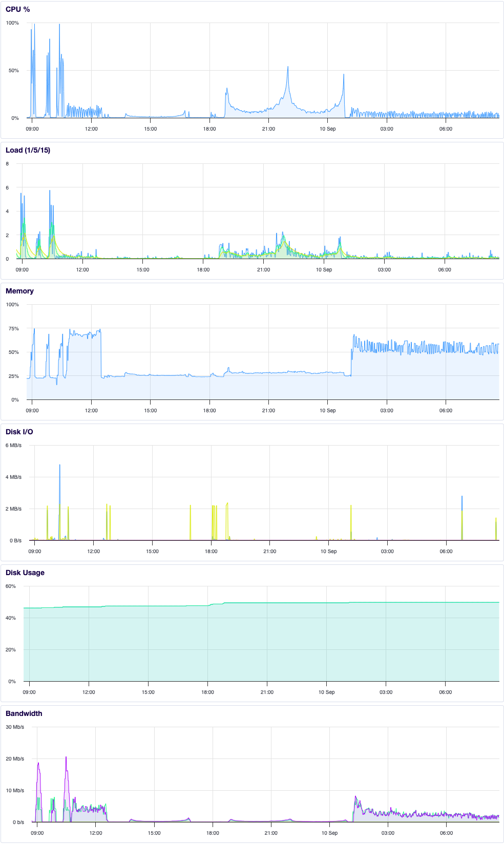The height and width of the screenshot is (844, 504).
Task: Click the 6 MB/s label on Disk I/O
Action: pos(14,446)
